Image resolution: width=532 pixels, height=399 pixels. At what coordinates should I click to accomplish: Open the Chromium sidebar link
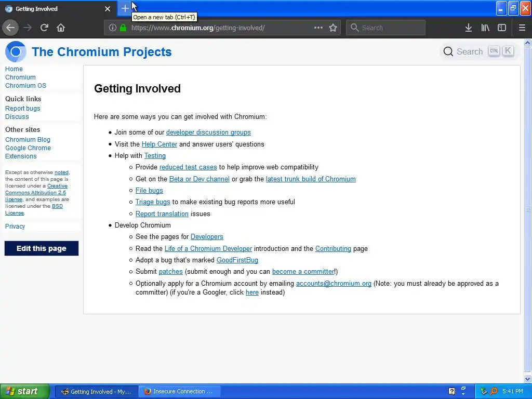[x=20, y=77]
